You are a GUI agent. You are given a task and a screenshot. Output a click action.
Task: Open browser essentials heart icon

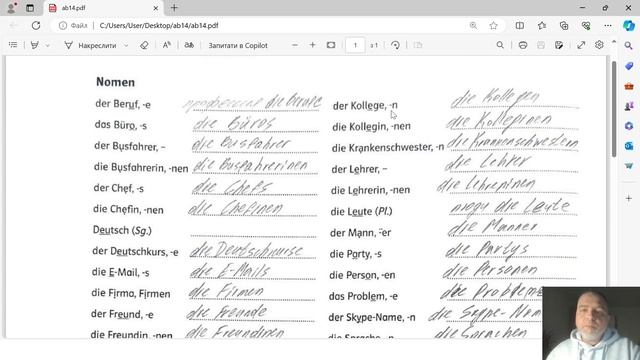(x=586, y=25)
